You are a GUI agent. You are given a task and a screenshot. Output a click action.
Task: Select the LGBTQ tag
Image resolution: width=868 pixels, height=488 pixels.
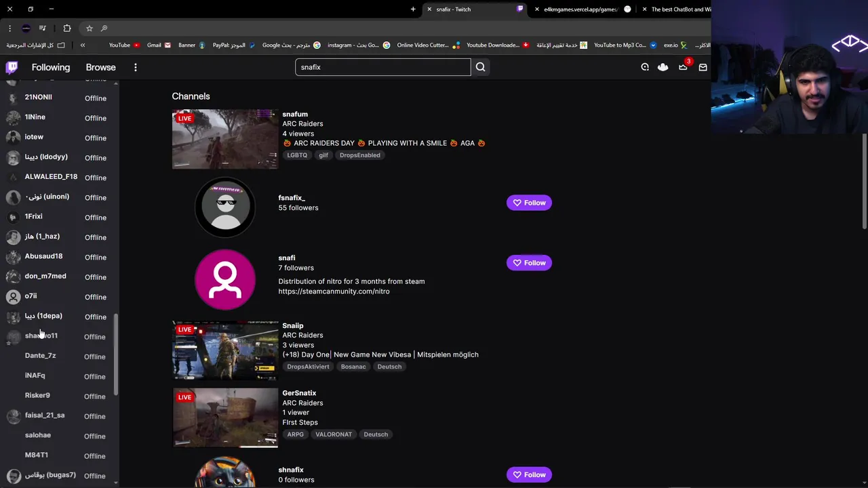pos(297,155)
